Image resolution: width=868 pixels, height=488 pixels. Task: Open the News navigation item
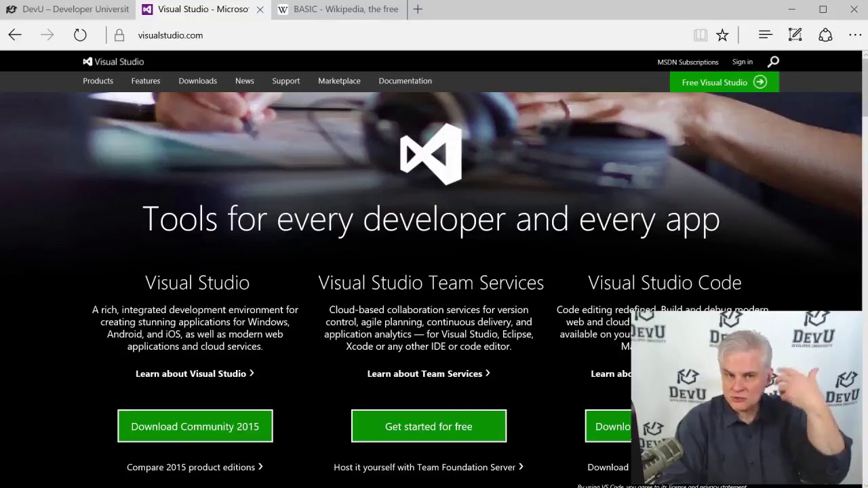point(245,81)
